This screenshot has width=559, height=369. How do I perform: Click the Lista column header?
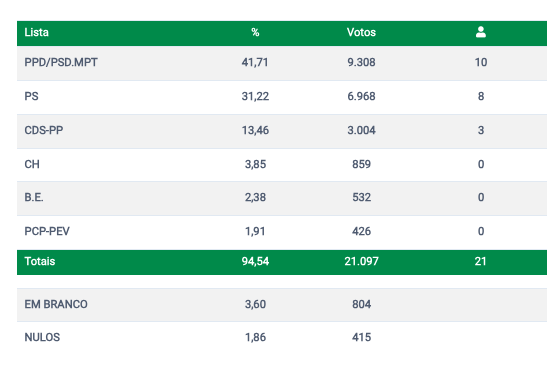pyautogui.click(x=36, y=32)
